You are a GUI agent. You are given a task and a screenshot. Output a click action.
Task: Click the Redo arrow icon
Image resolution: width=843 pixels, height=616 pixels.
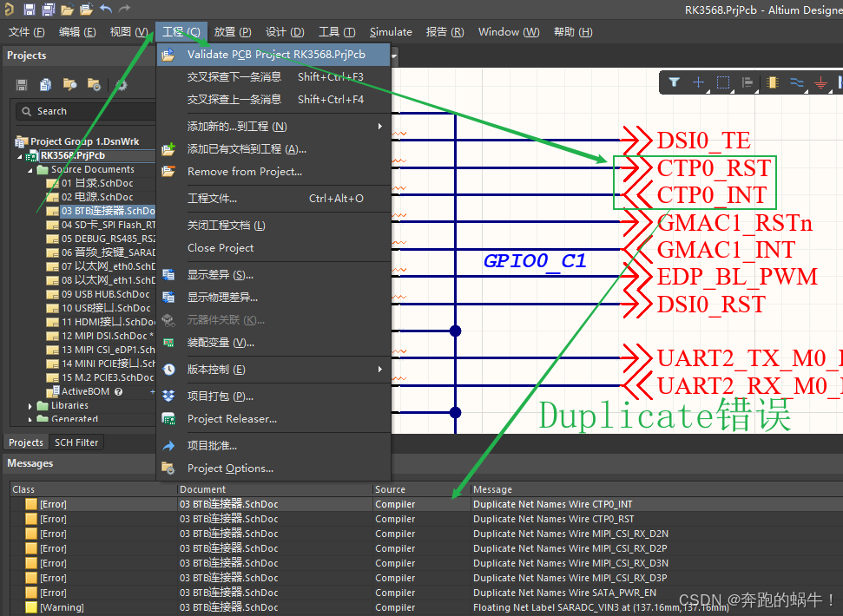pos(124,9)
